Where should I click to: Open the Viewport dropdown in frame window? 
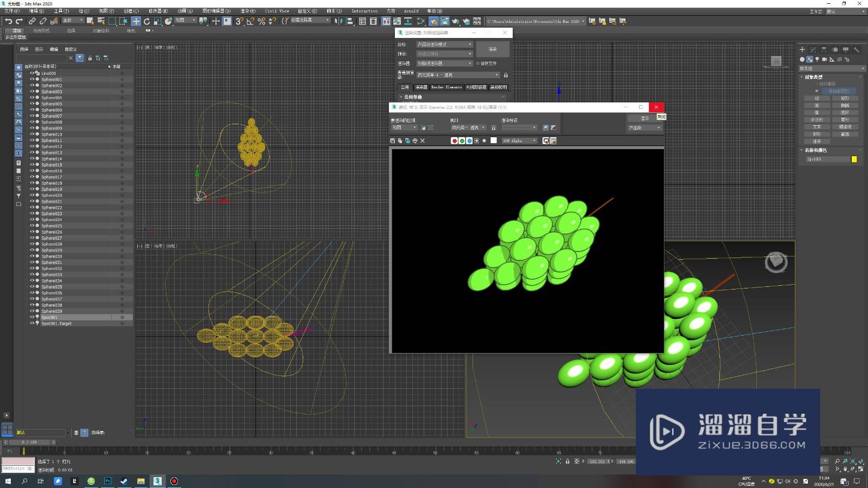coord(468,127)
